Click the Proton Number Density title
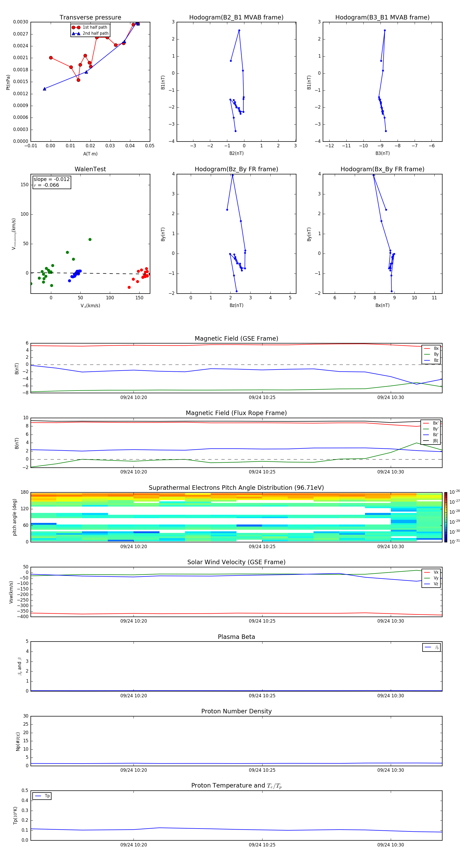473x868 pixels. [236, 711]
